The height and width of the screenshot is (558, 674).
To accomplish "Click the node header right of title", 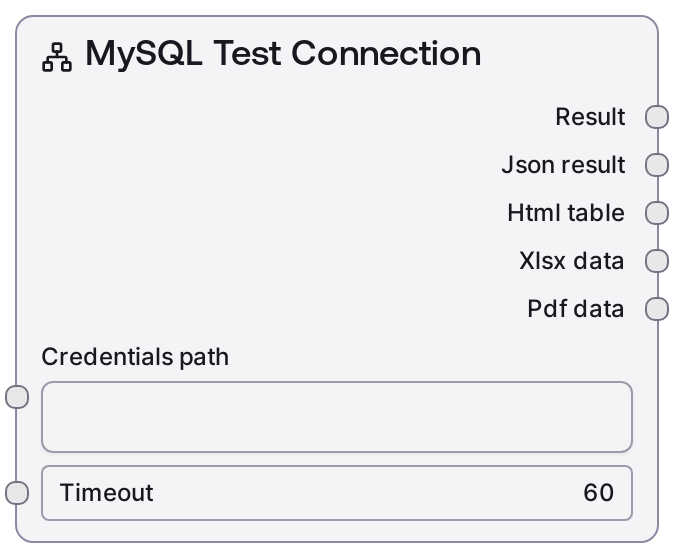I will [570, 54].
